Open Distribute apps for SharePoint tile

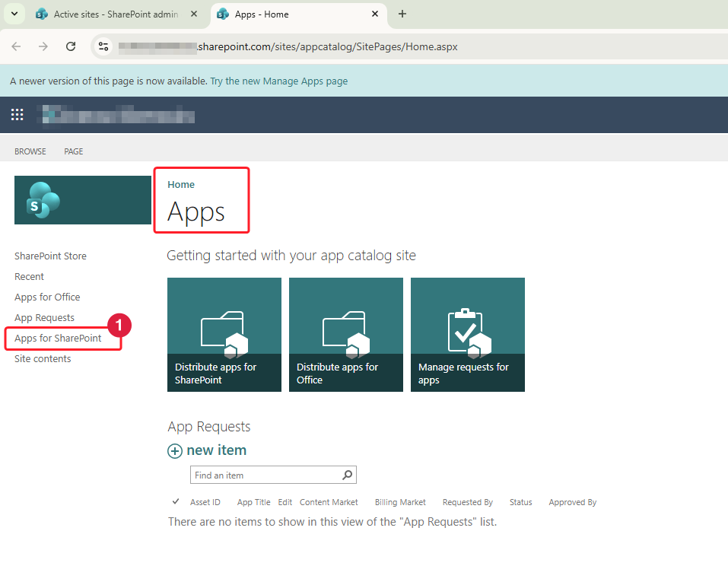(224, 335)
